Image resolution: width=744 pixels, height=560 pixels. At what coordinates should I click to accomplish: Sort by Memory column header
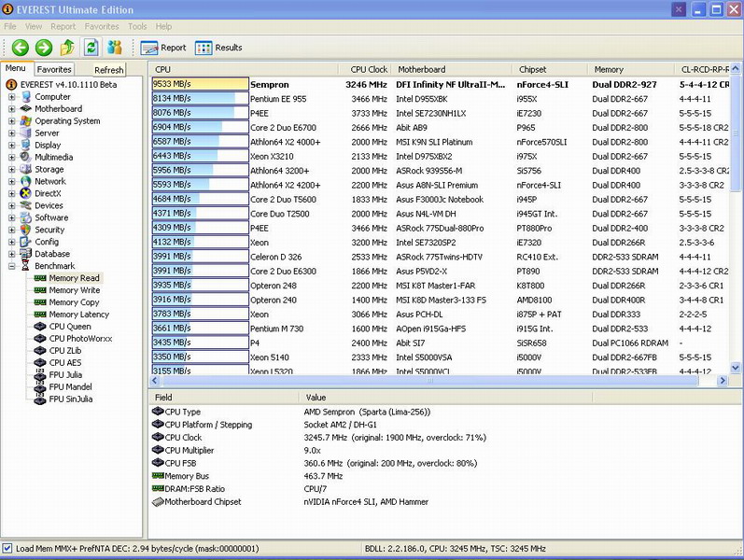coord(631,69)
